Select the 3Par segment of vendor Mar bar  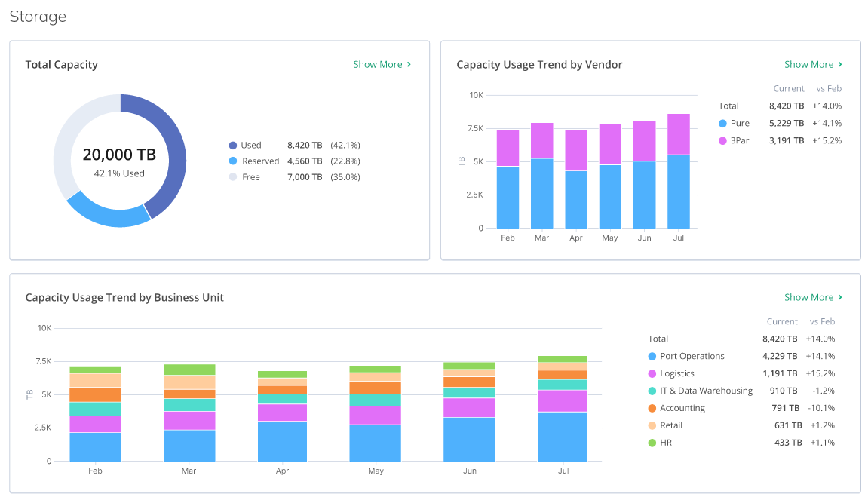coord(542,140)
